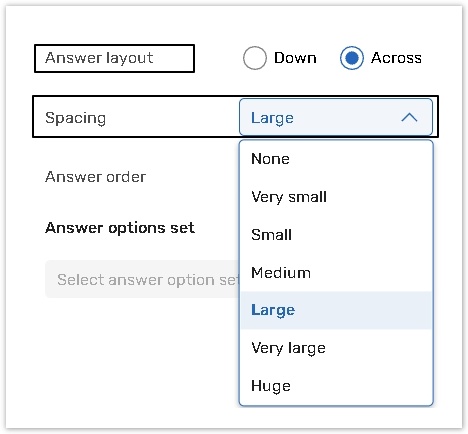Pick Huge from the spacing dropdown
This screenshot has width=468, height=434.
point(336,386)
